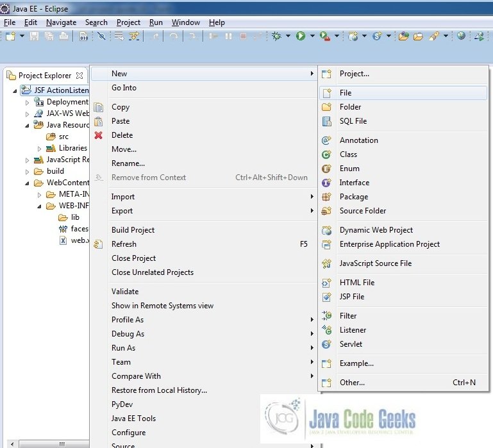
Task: Choose Validate from context menu
Action: [x=204, y=292]
